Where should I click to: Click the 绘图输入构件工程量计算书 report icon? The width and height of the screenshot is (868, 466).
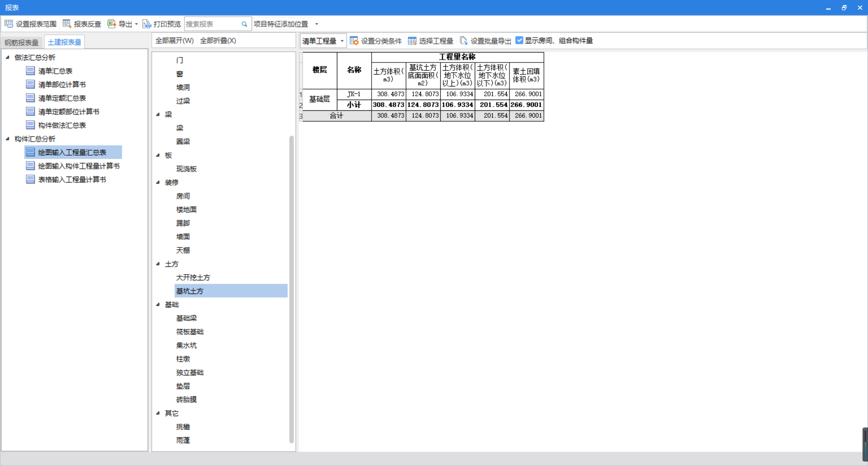pyautogui.click(x=30, y=166)
